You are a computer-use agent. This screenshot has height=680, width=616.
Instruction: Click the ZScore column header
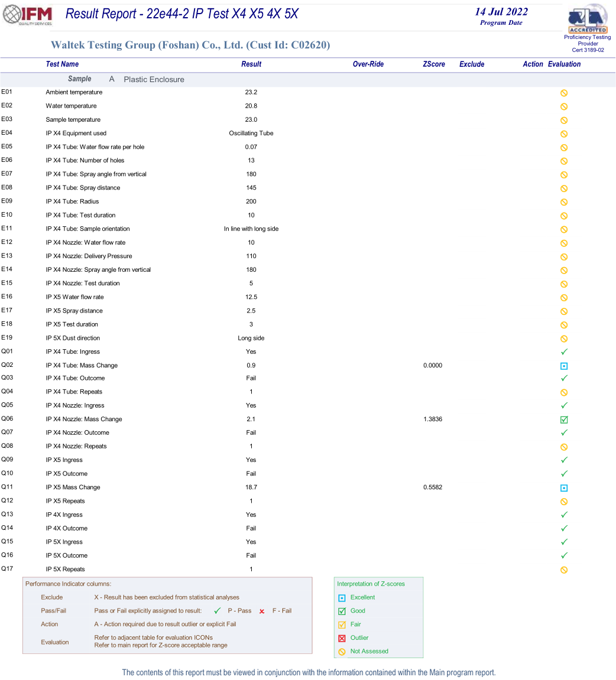434,64
